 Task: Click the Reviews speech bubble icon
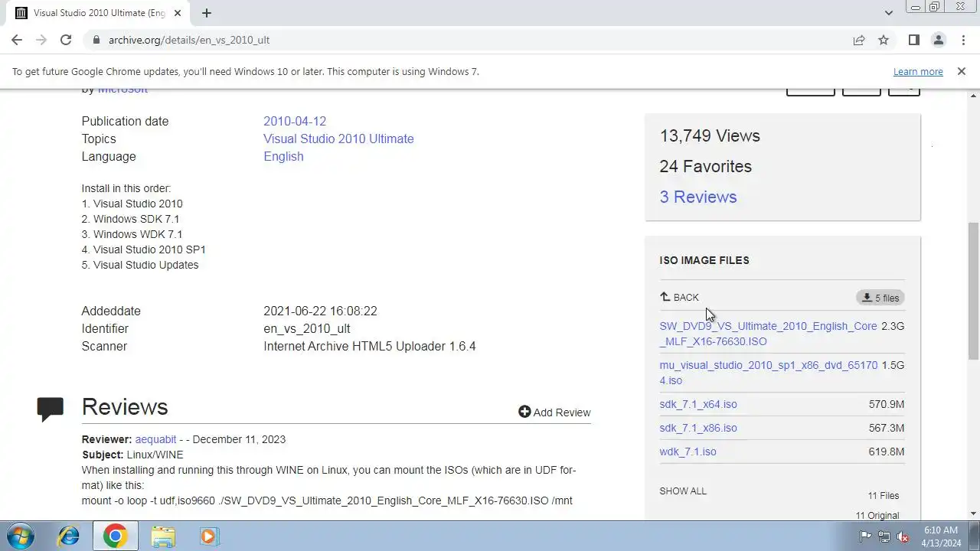point(51,409)
